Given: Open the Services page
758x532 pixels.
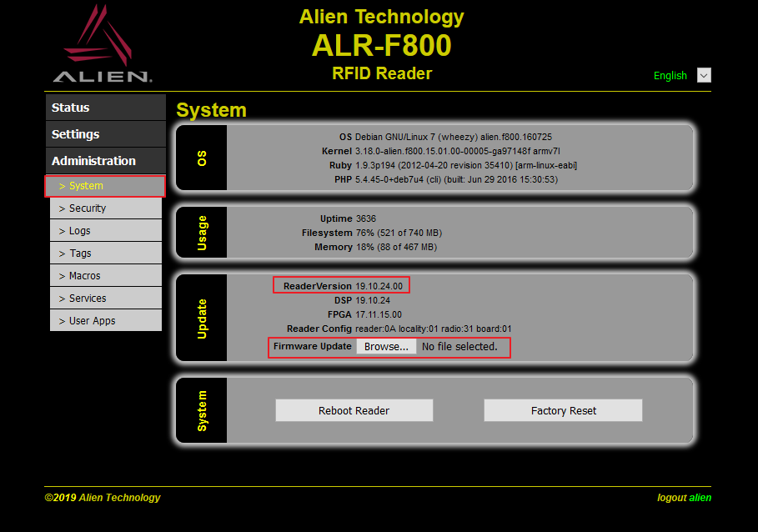Looking at the screenshot, I should [106, 299].
